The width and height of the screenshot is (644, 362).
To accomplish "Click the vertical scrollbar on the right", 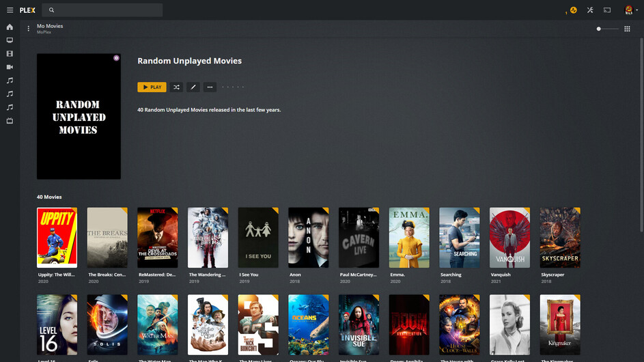I will pyautogui.click(x=641, y=135).
